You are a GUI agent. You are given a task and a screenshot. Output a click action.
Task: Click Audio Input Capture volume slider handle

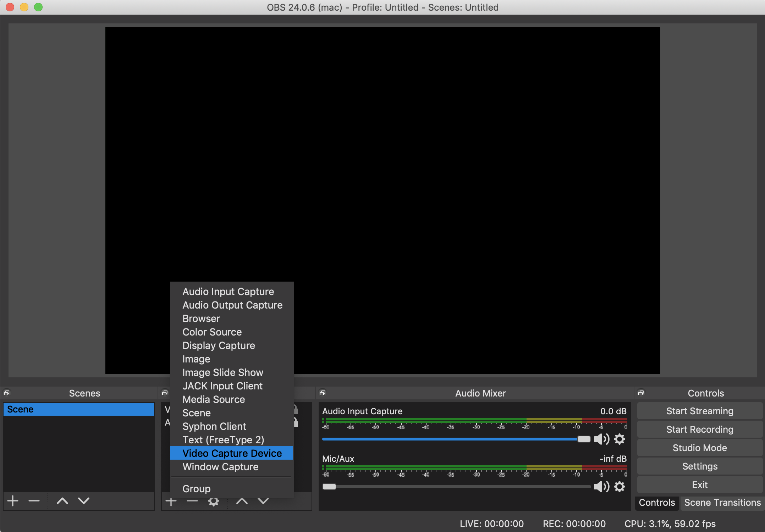click(x=584, y=439)
